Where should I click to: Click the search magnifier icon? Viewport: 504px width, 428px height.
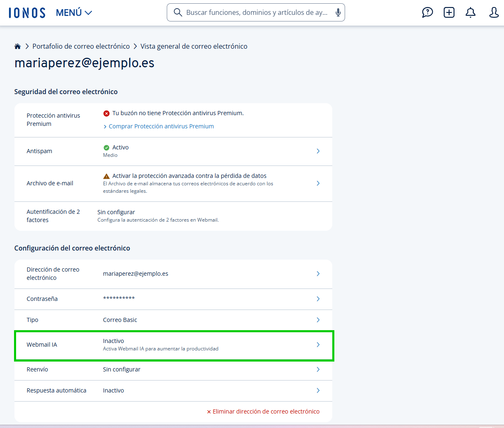(x=178, y=12)
